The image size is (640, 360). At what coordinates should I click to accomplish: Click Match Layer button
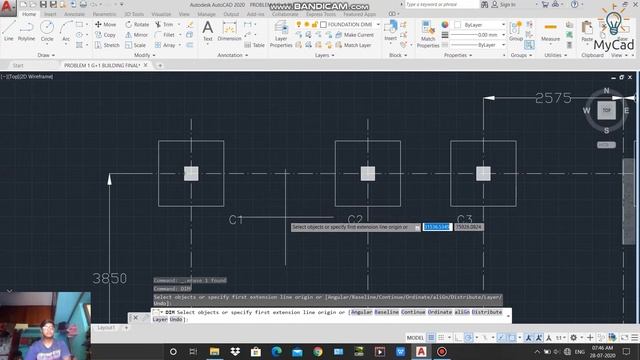(x=353, y=45)
